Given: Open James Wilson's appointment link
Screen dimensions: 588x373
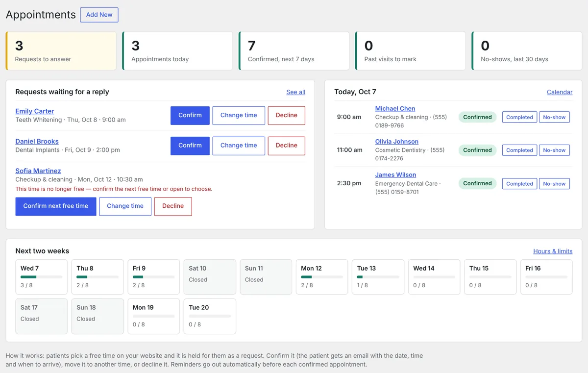Looking at the screenshot, I should (x=396, y=175).
